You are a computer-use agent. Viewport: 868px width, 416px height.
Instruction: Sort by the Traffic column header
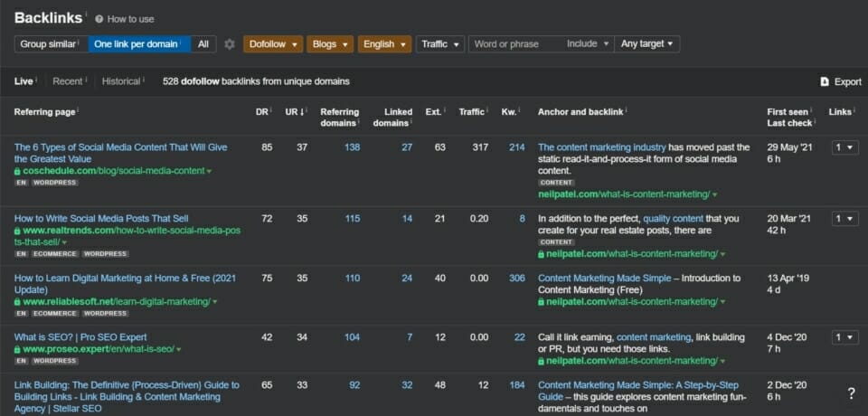473,112
